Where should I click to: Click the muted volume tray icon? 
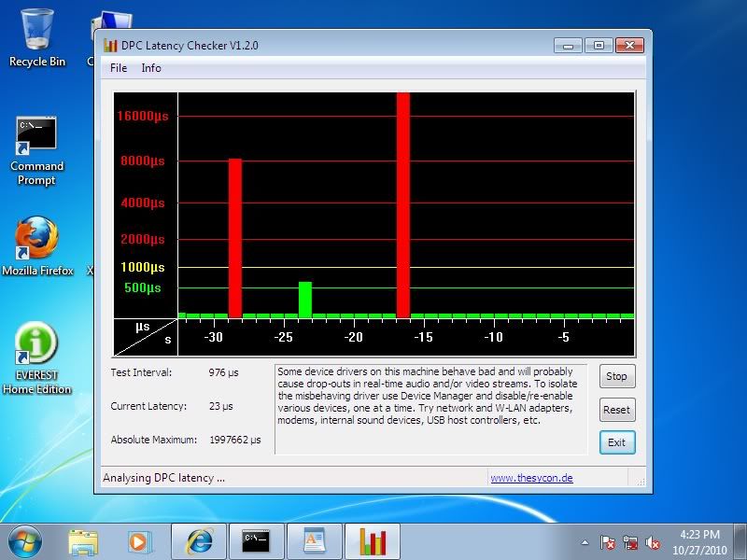[x=653, y=542]
